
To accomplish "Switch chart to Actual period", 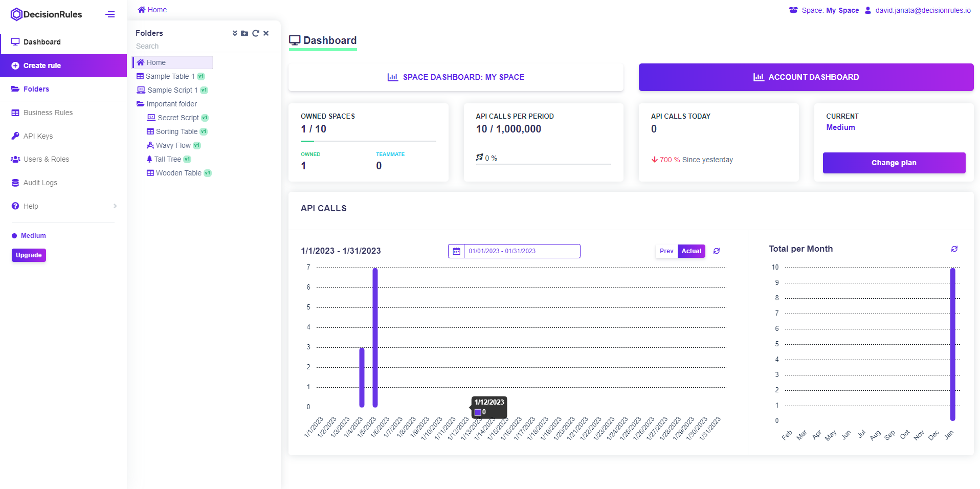I will pos(691,251).
